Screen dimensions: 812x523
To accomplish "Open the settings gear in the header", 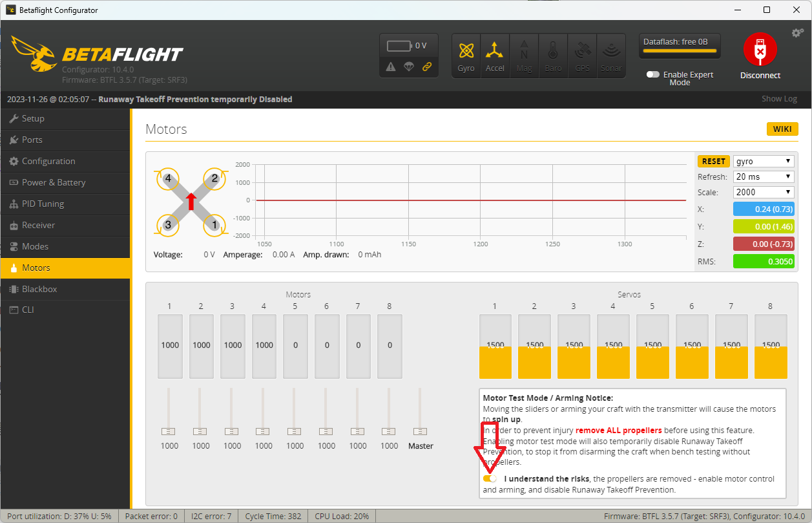I will click(797, 33).
